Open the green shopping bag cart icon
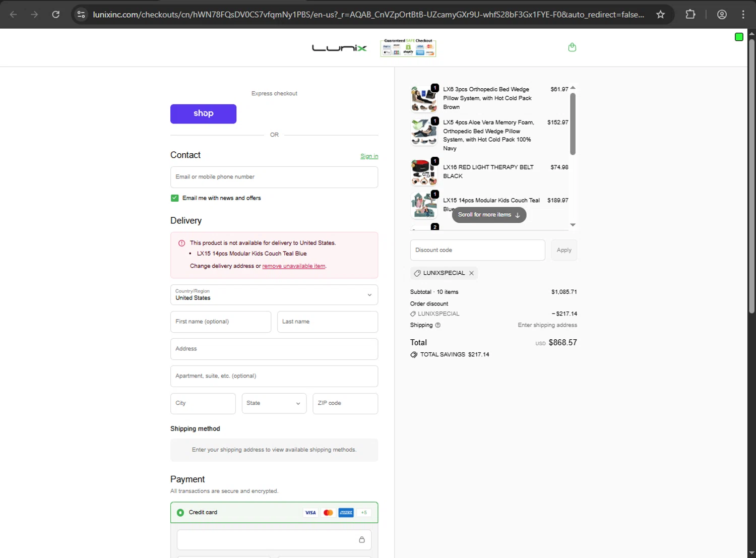 pyautogui.click(x=572, y=47)
